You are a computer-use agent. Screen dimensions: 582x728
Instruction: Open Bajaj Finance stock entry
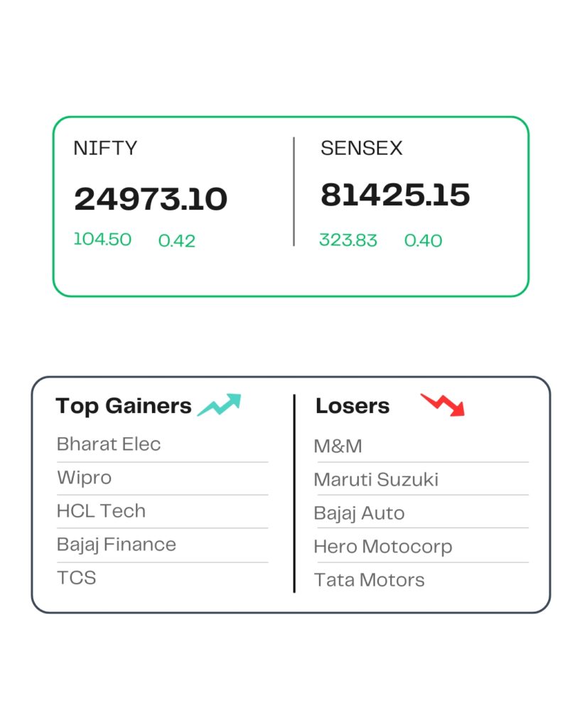point(117,545)
